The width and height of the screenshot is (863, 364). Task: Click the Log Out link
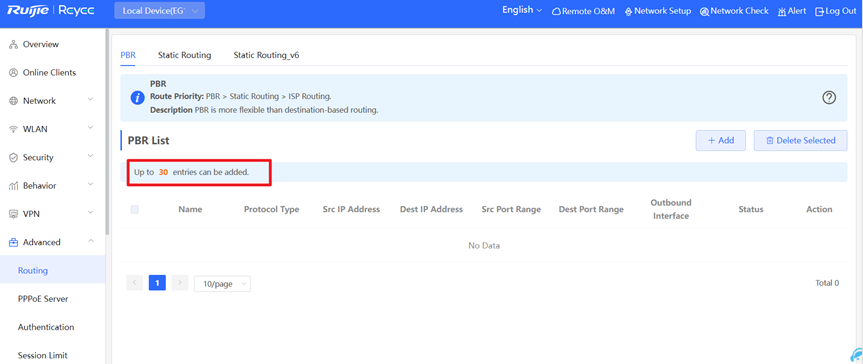pos(835,11)
